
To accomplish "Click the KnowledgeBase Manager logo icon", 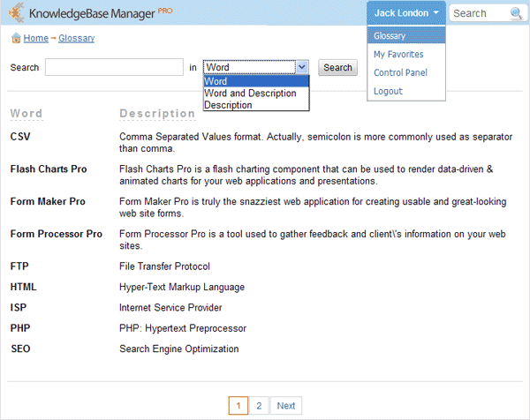I will click(15, 13).
